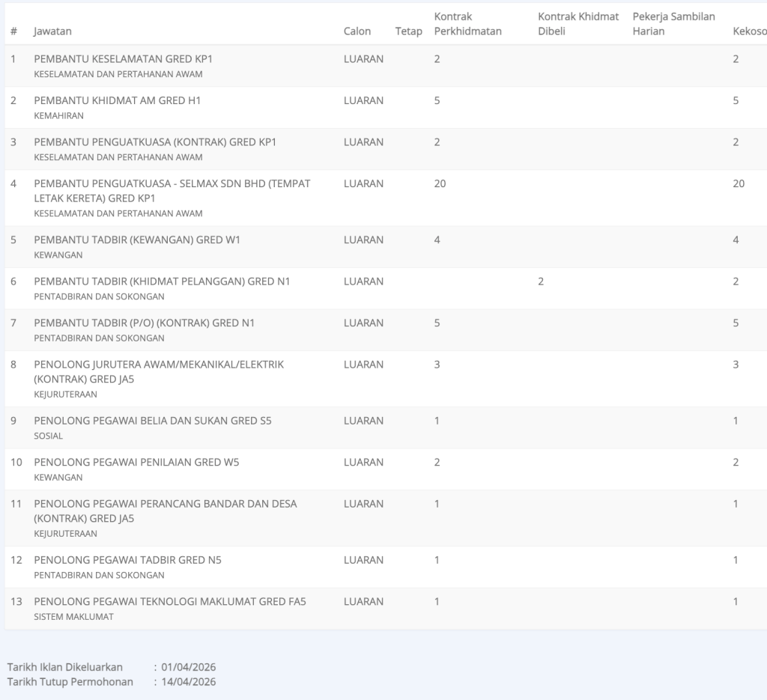Screen dimensions: 767x700
Task: Click the Kontrak Perkhidmatan column header
Action: pyautogui.click(x=467, y=24)
